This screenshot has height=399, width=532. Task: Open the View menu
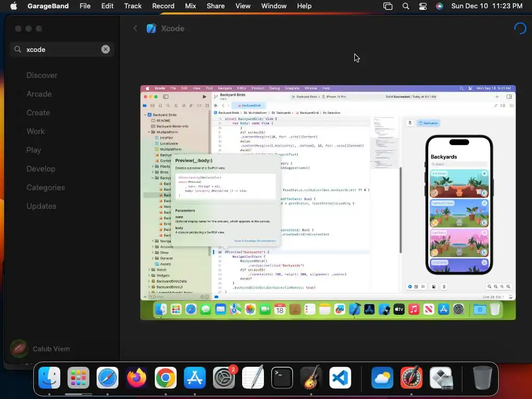[243, 6]
